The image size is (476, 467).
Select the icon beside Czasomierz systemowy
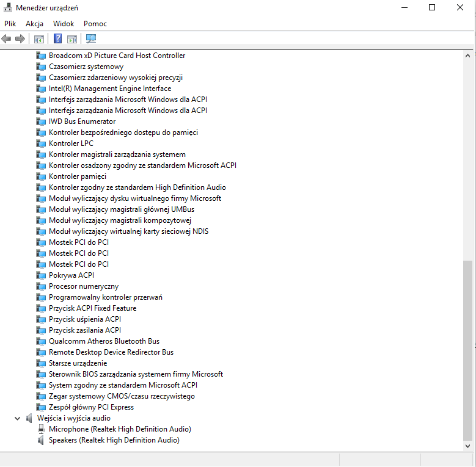click(x=41, y=67)
